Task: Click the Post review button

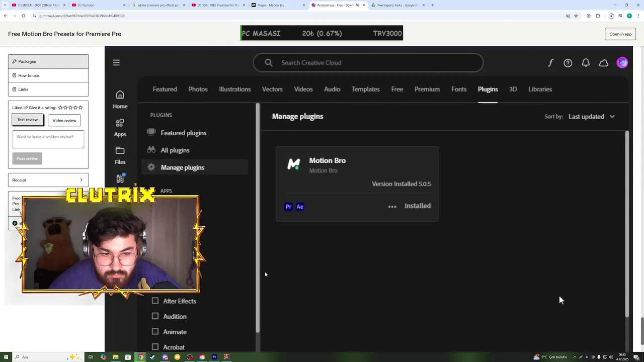Action: (27, 158)
